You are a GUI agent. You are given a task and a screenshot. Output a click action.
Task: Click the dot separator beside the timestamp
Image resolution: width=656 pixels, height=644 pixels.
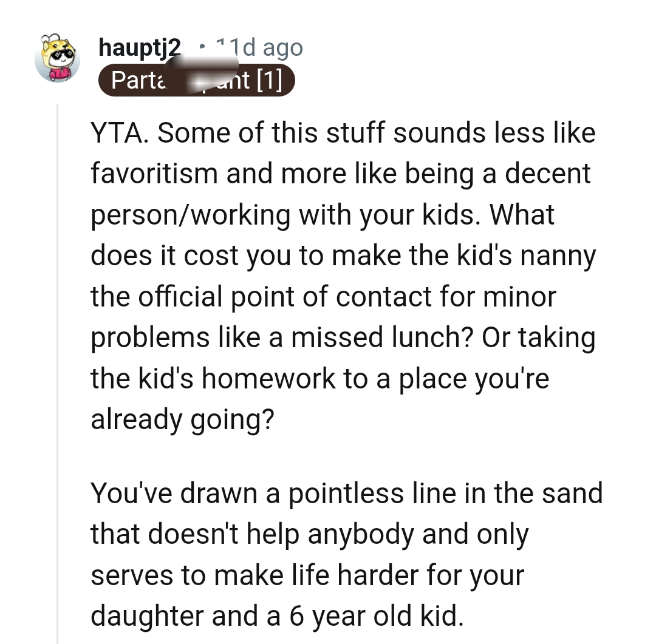click(202, 47)
